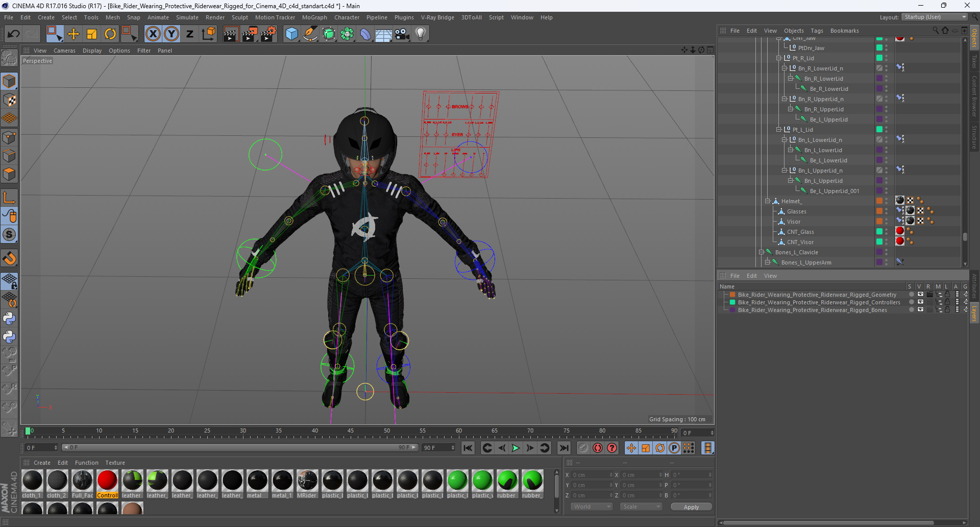Collapse the Pt_L_Lid hierarchy
Screen dimensions: 980x527
click(x=779, y=130)
